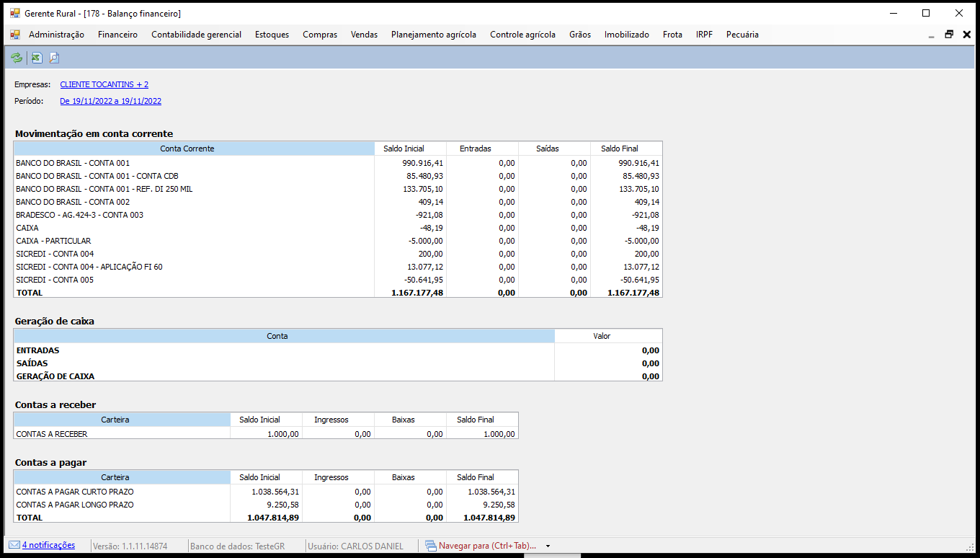This screenshot has height=558, width=980.
Task: Open the Imobilizado menu
Action: coord(627,35)
